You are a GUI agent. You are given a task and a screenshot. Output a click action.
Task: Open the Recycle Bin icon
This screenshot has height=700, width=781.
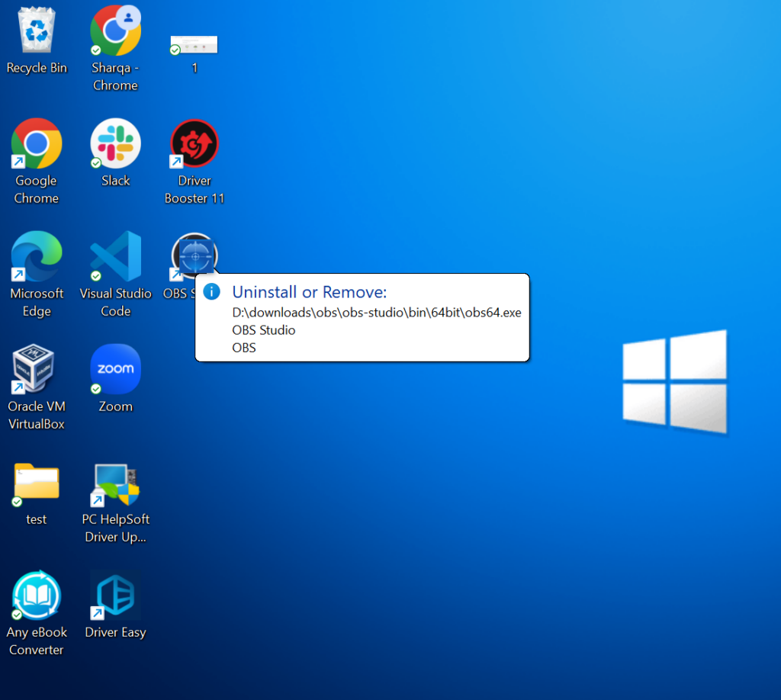pos(37,30)
